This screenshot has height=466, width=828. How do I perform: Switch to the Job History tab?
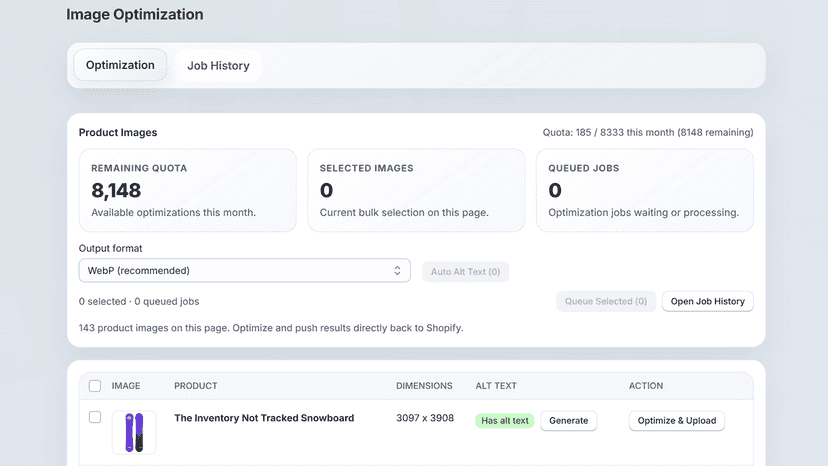[x=218, y=66]
